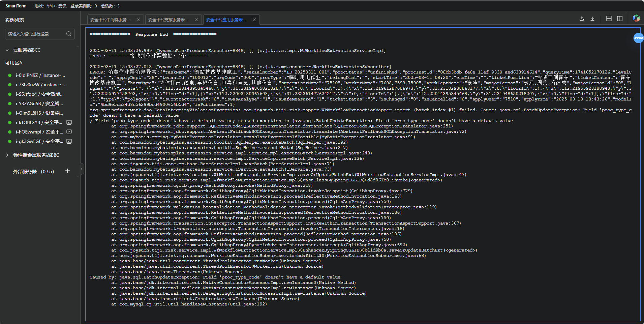Screen dimensions: 644x324
Task: Click the upload file icon
Action: pos(581,19)
